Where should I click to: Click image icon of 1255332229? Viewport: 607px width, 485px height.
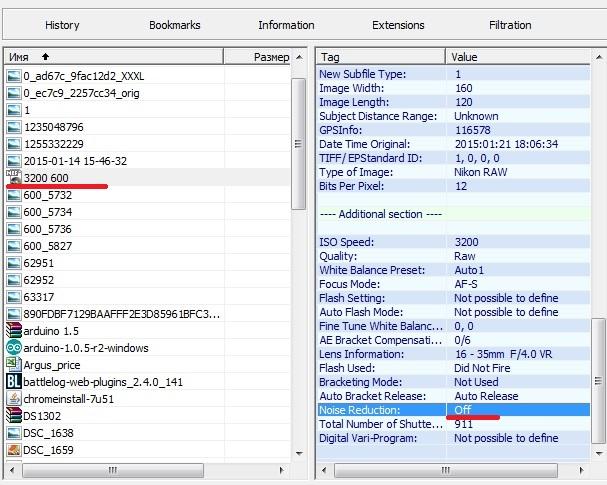click(14, 144)
